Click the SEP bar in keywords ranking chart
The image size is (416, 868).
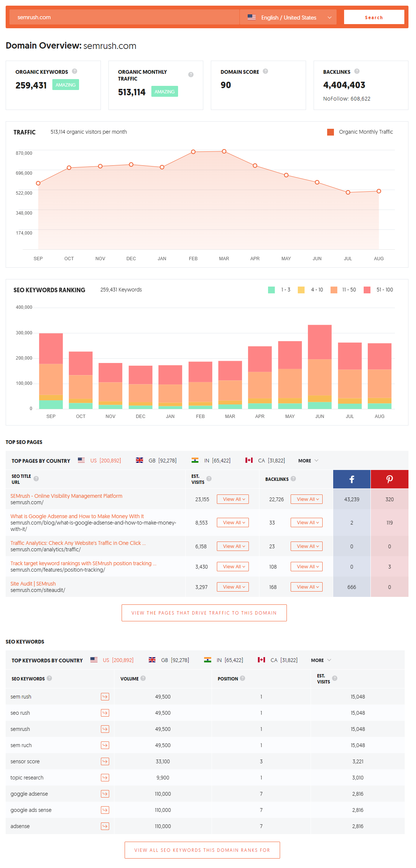click(51, 371)
